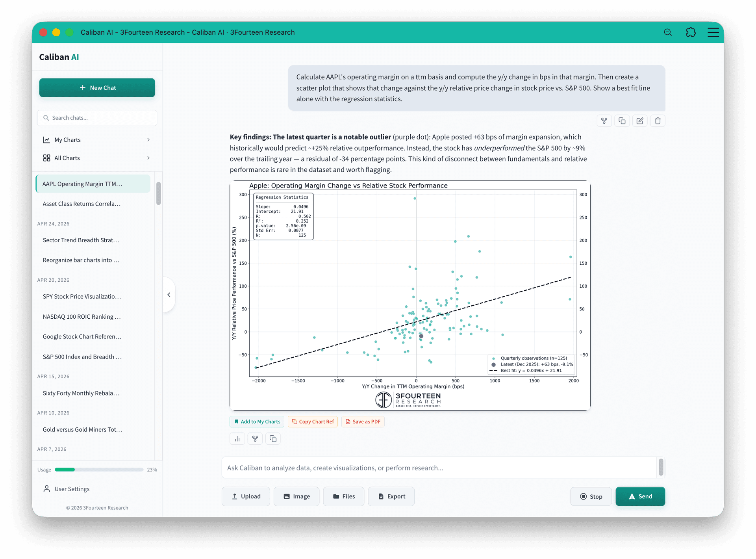
Task: Click the prompt input scrollbar
Action: (661, 467)
